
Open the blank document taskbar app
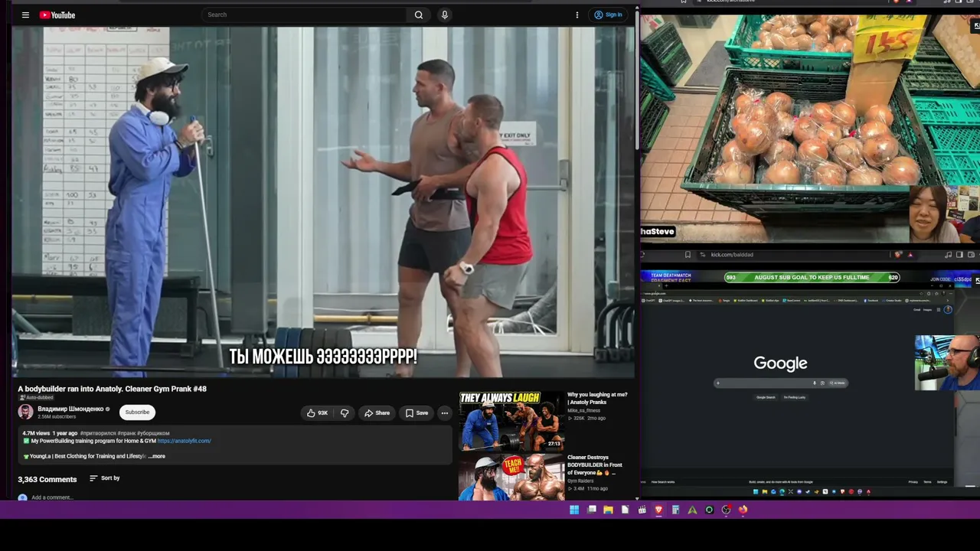click(625, 510)
